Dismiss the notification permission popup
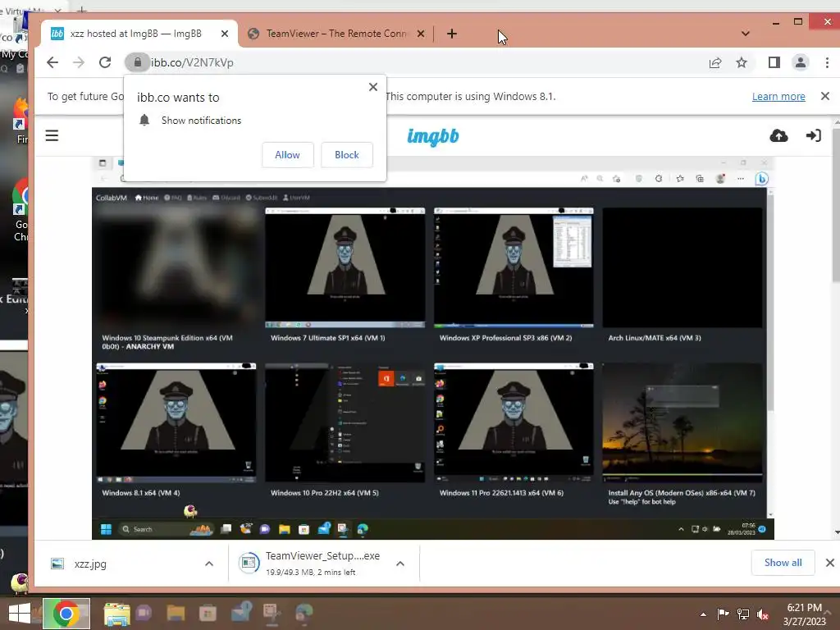The image size is (840, 630). click(373, 87)
